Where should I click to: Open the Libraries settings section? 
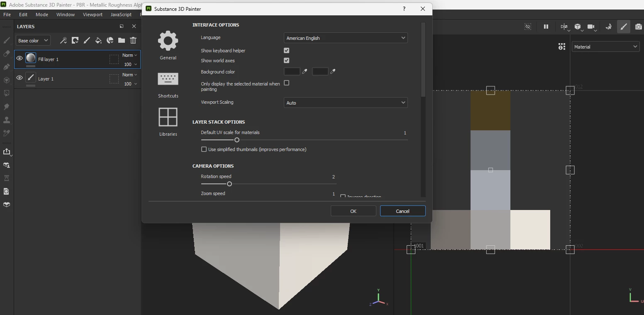pyautogui.click(x=168, y=122)
